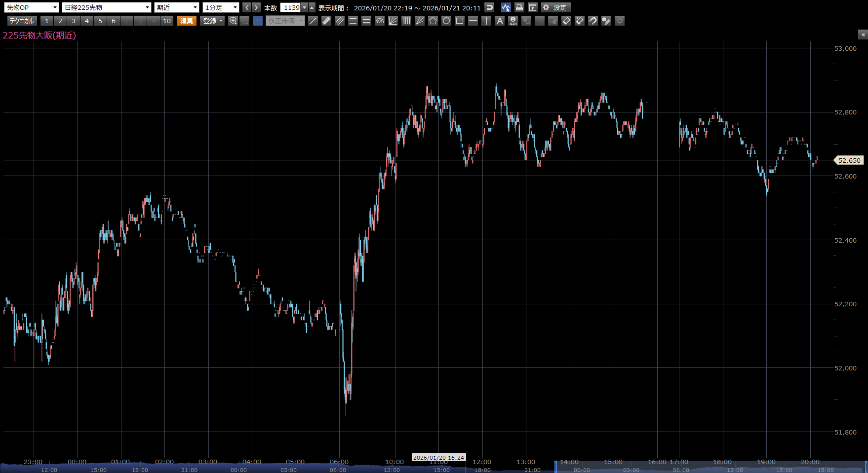Select the trend line drawing tool
Image resolution: width=868 pixels, height=473 pixels.
click(313, 21)
